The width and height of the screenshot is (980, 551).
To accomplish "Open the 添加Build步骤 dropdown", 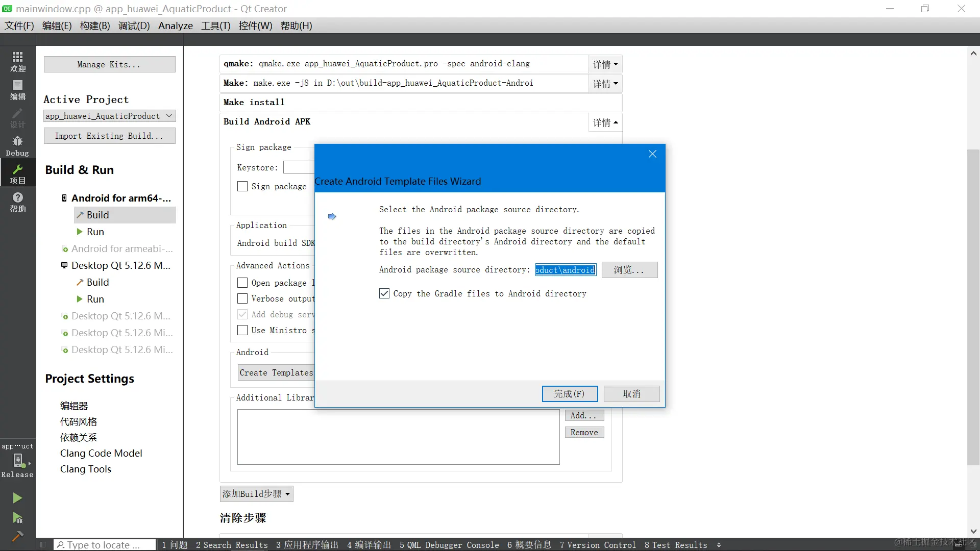I will tap(256, 494).
